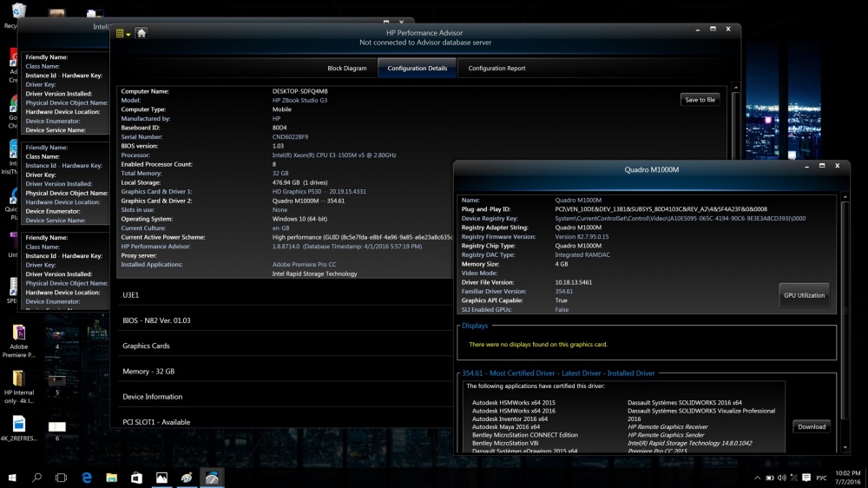Open the yellow menu dropdown in HP Performance Advisor
This screenshot has height=488, width=868.
click(x=123, y=33)
